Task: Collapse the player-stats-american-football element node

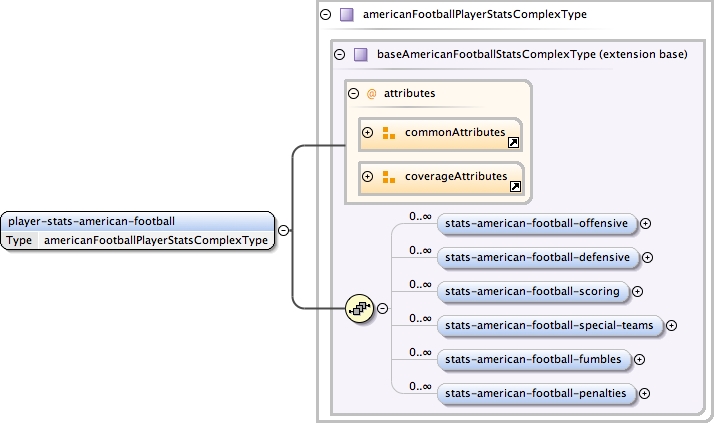Action: coord(284,230)
